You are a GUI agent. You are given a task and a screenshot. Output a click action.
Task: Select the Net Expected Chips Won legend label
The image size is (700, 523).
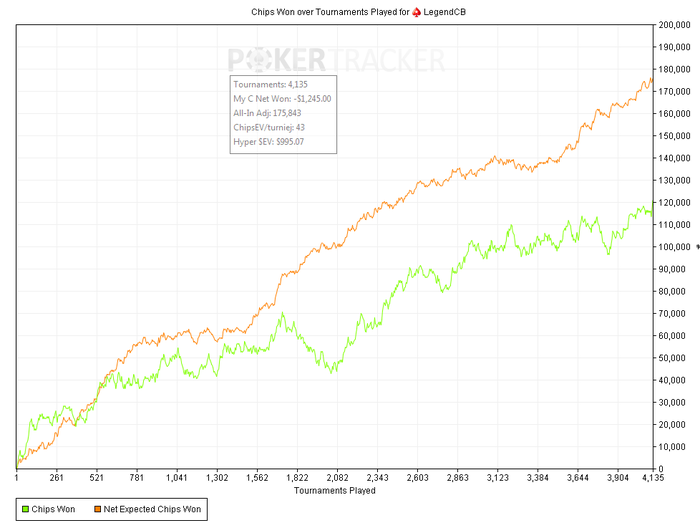click(152, 509)
